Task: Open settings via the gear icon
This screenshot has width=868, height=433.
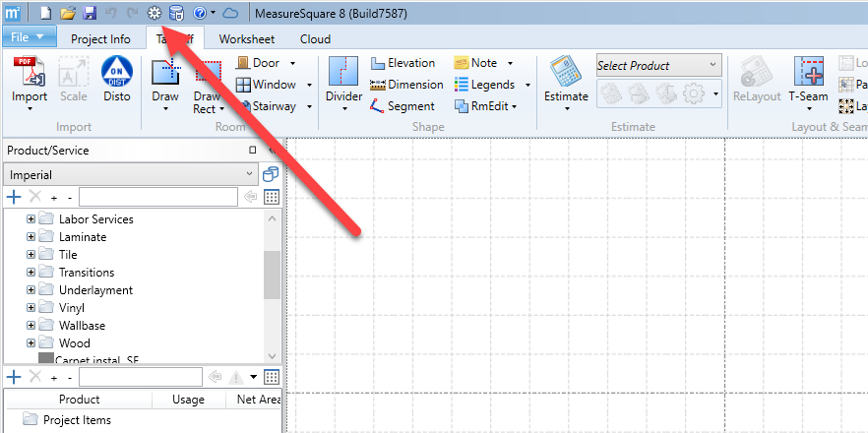Action: pos(155,13)
